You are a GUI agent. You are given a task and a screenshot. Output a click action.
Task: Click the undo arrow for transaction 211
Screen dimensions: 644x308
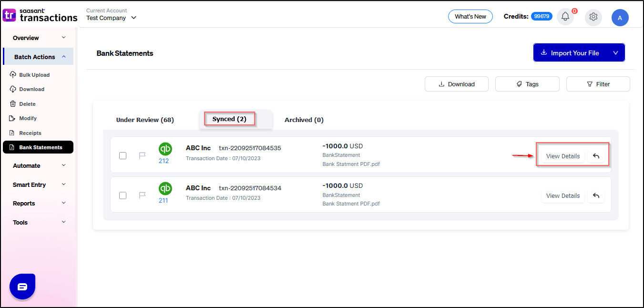click(x=596, y=195)
